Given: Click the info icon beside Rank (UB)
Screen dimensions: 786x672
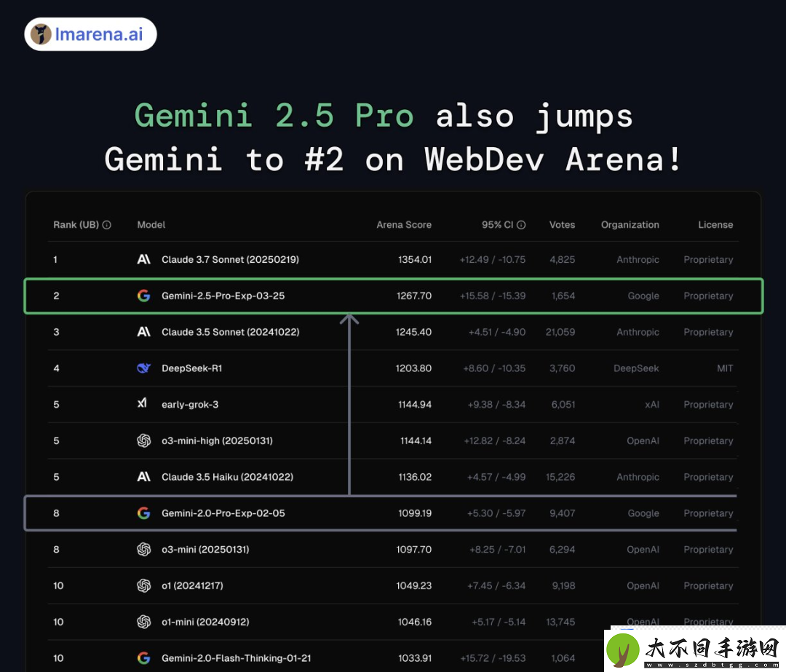Looking at the screenshot, I should point(107,225).
